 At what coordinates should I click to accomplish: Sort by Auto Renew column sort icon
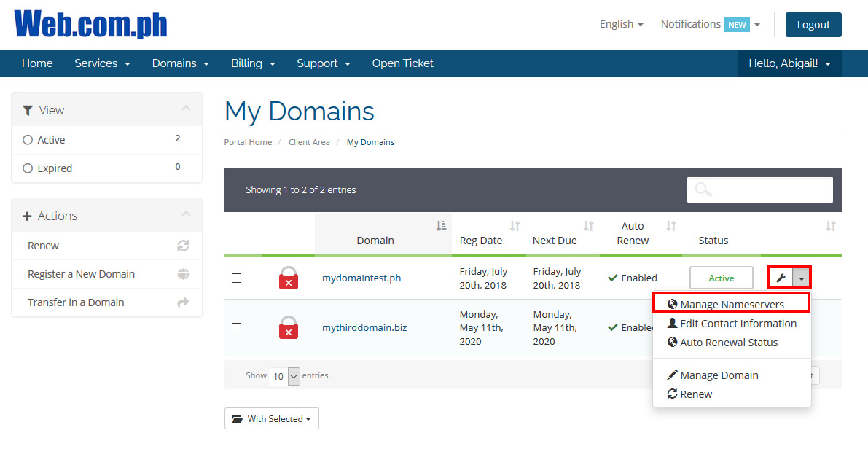pyautogui.click(x=671, y=226)
